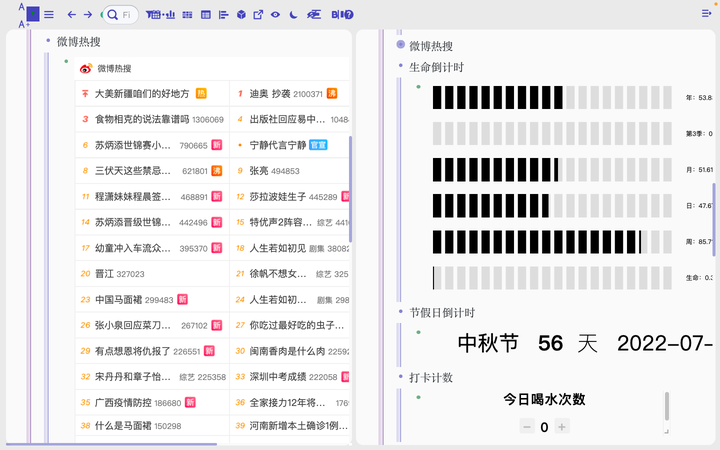Toggle the hidden-eye strikethrough icon

pyautogui.click(x=314, y=15)
